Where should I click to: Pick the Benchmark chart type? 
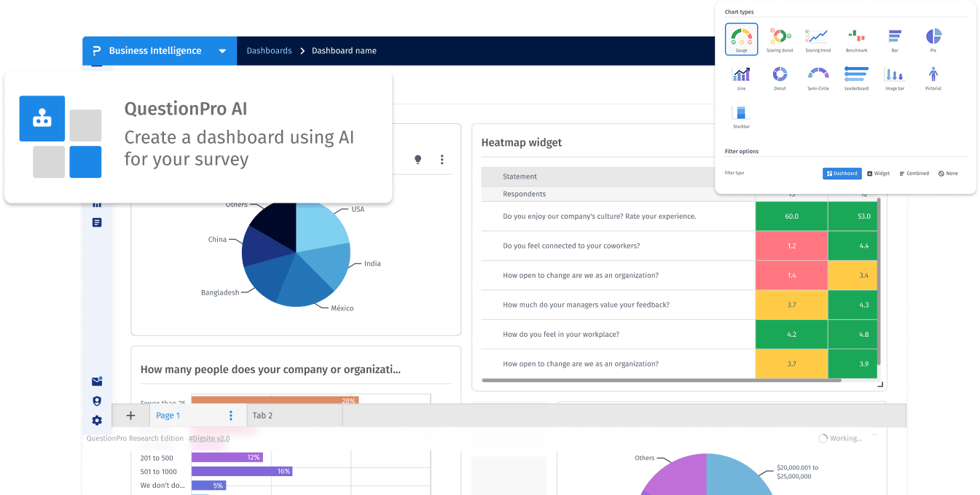pos(856,39)
